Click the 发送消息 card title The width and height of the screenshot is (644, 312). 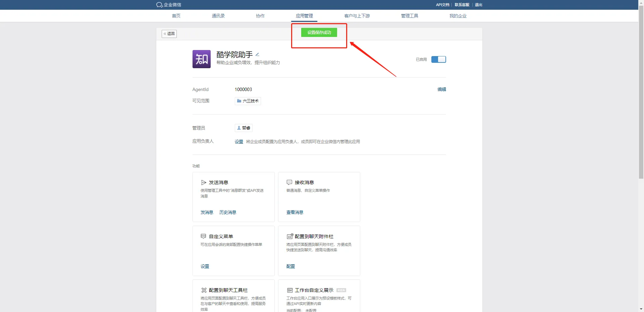pyautogui.click(x=218, y=182)
